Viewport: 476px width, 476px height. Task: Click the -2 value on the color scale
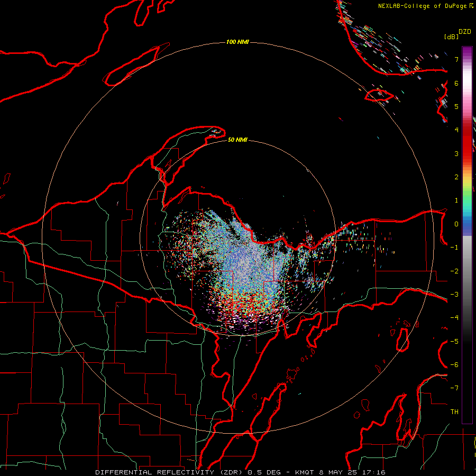coord(454,271)
